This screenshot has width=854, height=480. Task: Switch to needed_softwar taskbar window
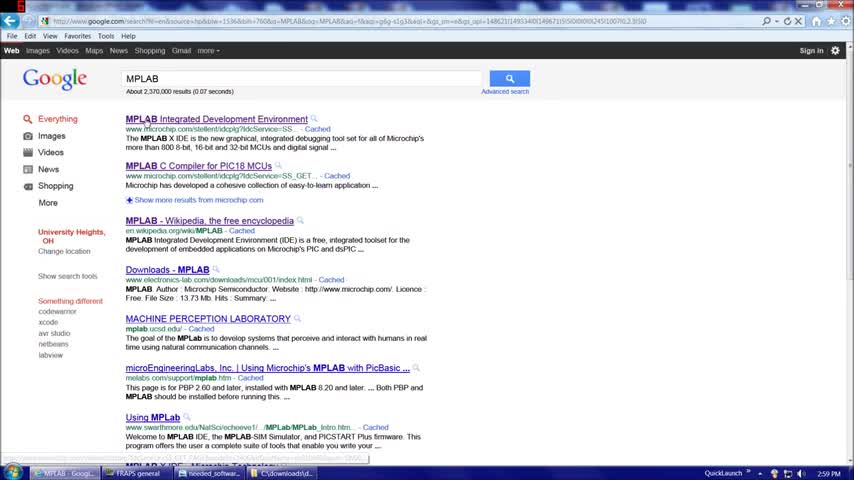pyautogui.click(x=210, y=473)
